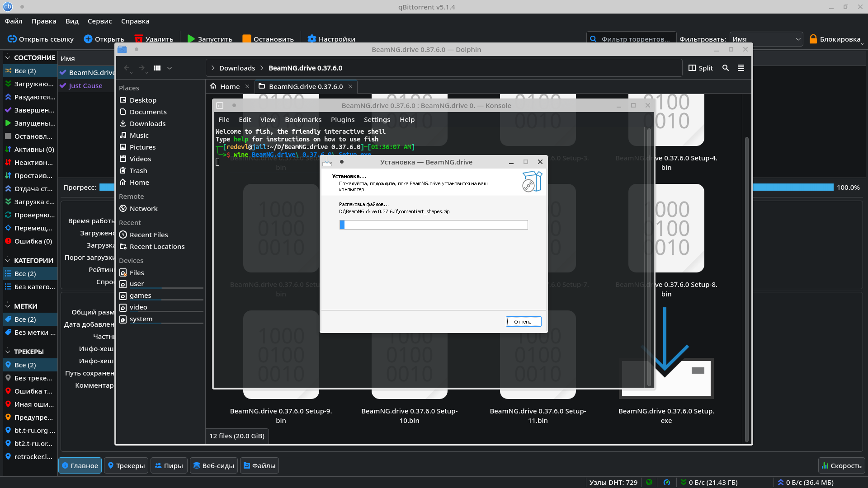Screen dimensions: 868x488
Task: Click the Lock (Блокировка) padlock icon
Action: [813, 39]
